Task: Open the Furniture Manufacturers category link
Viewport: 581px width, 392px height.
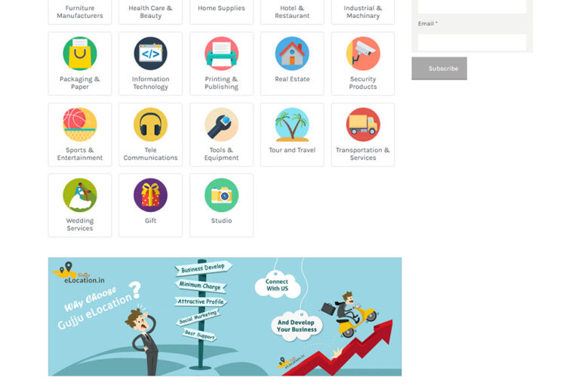Action: tap(80, 12)
